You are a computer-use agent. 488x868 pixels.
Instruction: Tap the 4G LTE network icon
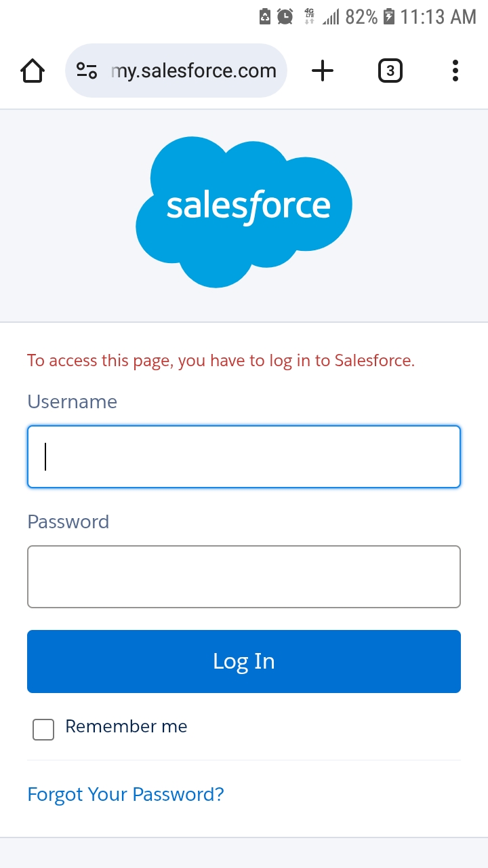coord(309,16)
